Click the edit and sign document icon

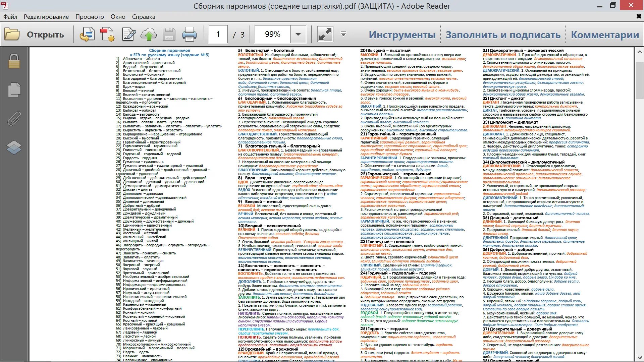[x=129, y=35]
